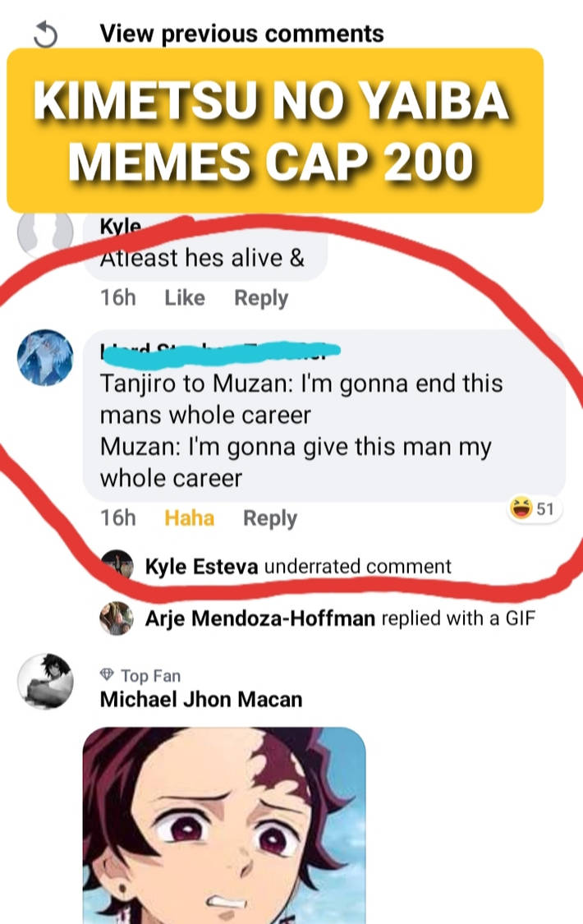Open the Tanjiro image in Michael's comment
This screenshot has width=583, height=924.
click(224, 825)
